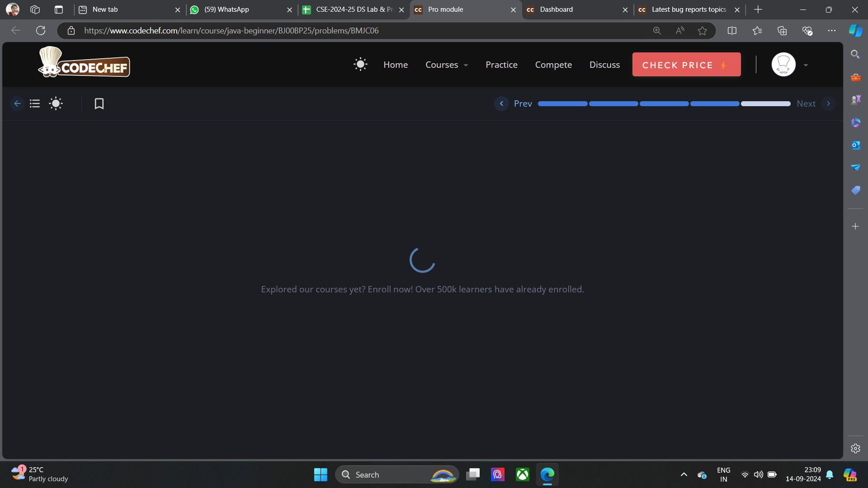The width and height of the screenshot is (868, 488).
Task: Toggle the header light/dark theme sun icon
Action: coord(360,65)
